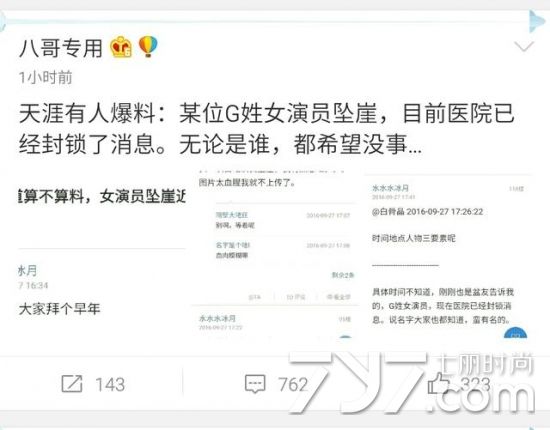550x430 pixels.
Task: Click the like count 323
Action: click(475, 384)
